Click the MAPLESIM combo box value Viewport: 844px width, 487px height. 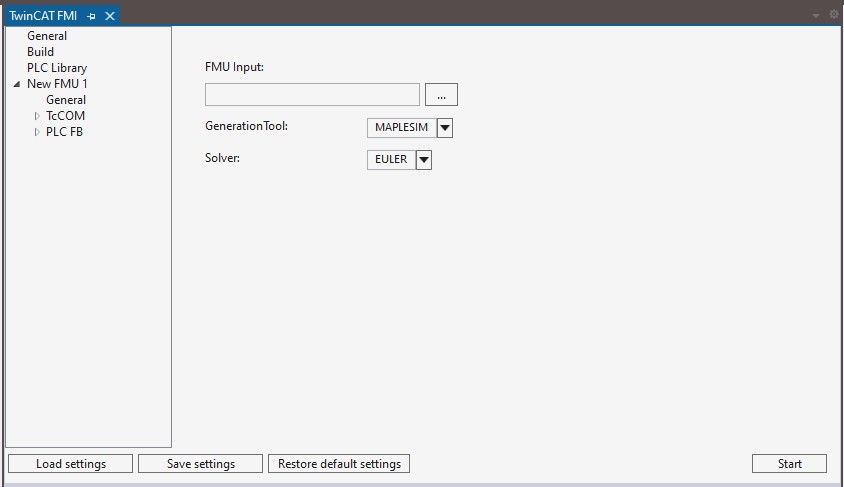click(x=402, y=128)
